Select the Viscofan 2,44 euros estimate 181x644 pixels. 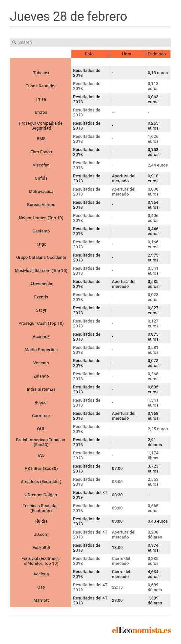[158, 165]
